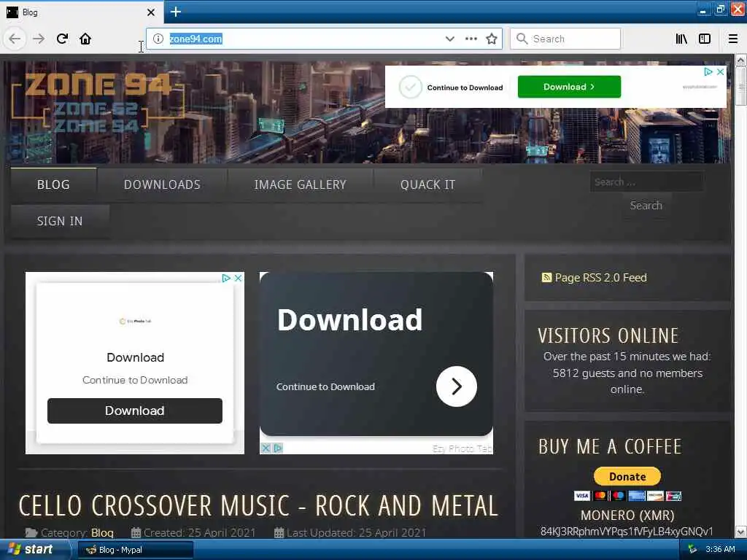Click green Download button in banner ad
Screen dimensions: 747x560
[569, 87]
